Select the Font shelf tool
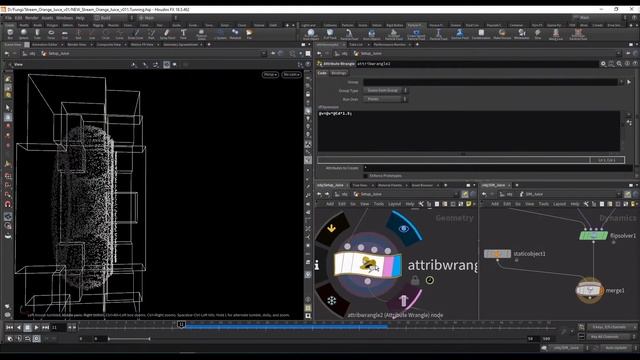Image resolution: width=640 pixels, height=360 pixels. coord(183,34)
